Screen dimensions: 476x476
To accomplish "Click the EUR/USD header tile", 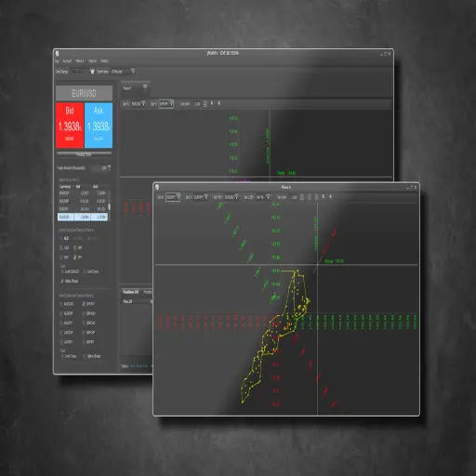I will [x=84, y=93].
